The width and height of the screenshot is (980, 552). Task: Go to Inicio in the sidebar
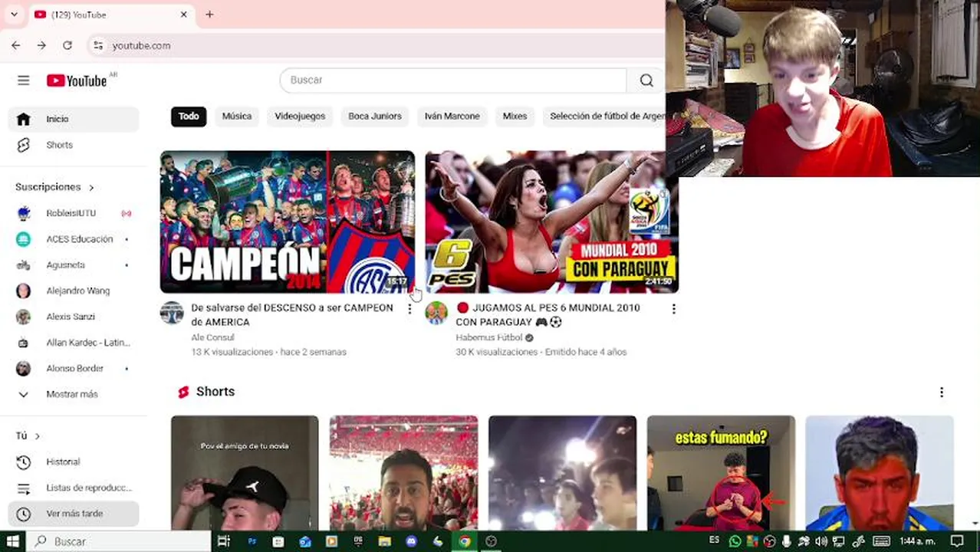click(74, 119)
